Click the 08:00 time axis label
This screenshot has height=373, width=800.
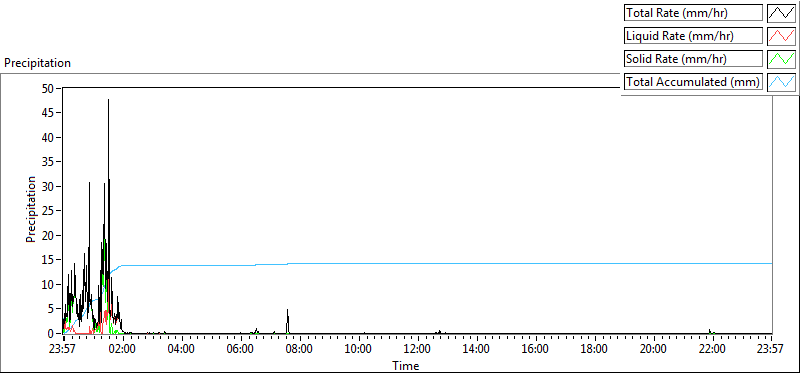300,350
